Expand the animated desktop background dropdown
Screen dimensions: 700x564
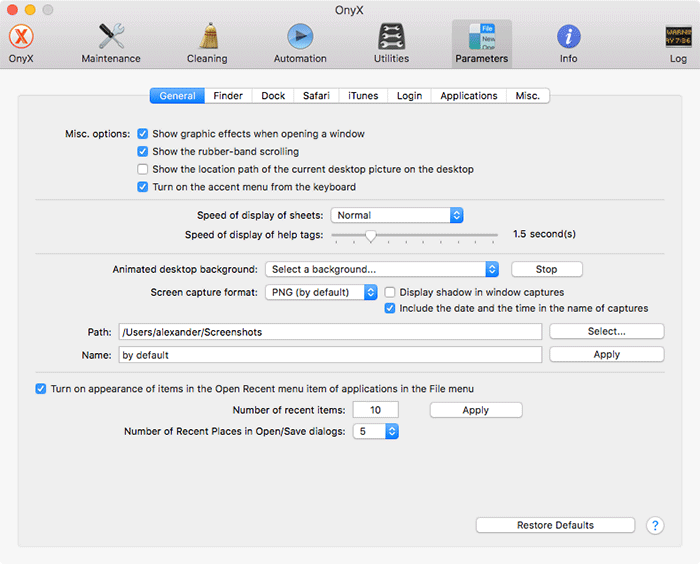coord(382,269)
